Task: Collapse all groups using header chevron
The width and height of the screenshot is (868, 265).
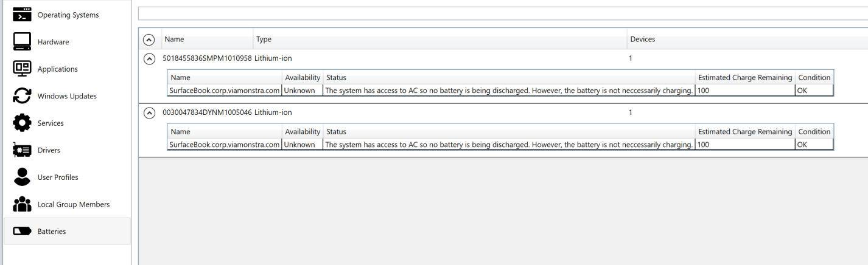Action: 149,40
